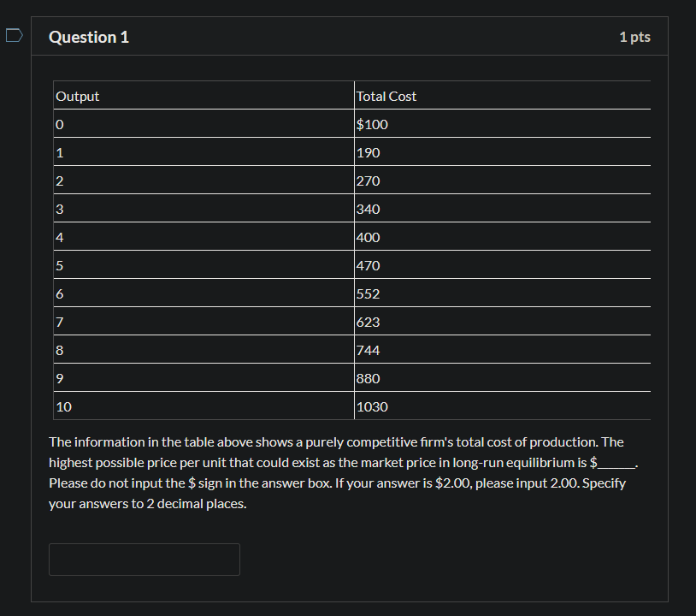The height and width of the screenshot is (616, 696).
Task: Click the cell containing 190
Action: (366, 152)
